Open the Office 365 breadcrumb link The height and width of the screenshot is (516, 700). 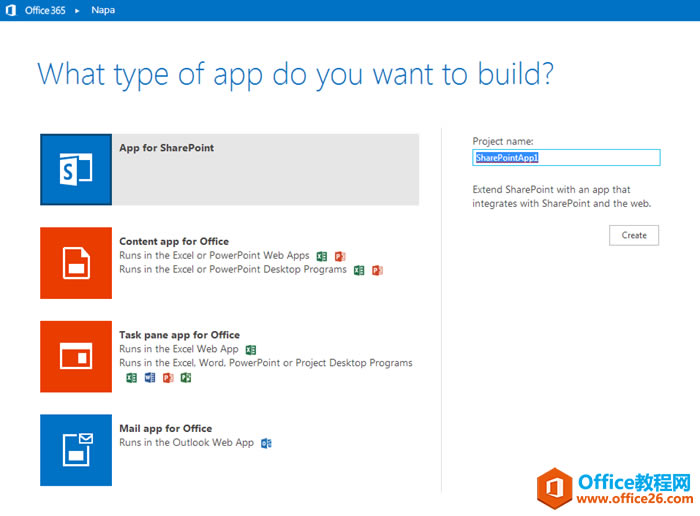pyautogui.click(x=44, y=11)
